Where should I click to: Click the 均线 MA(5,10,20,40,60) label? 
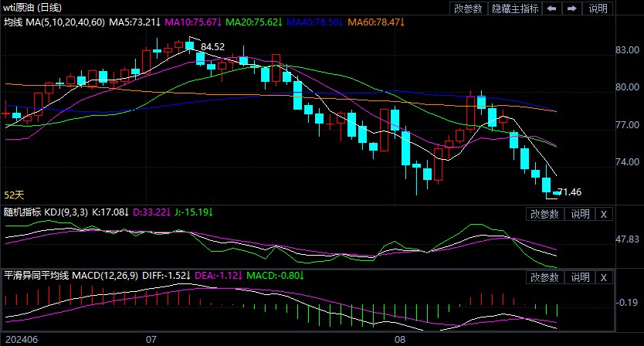pos(54,22)
